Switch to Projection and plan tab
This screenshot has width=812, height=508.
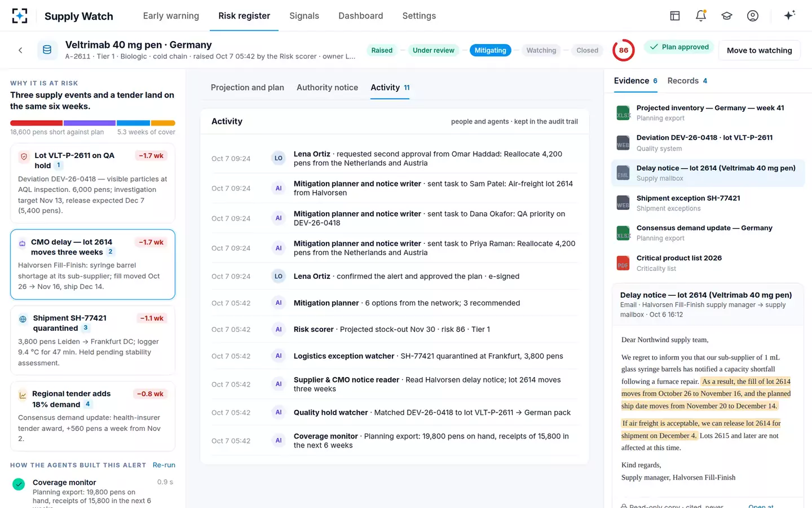point(248,87)
